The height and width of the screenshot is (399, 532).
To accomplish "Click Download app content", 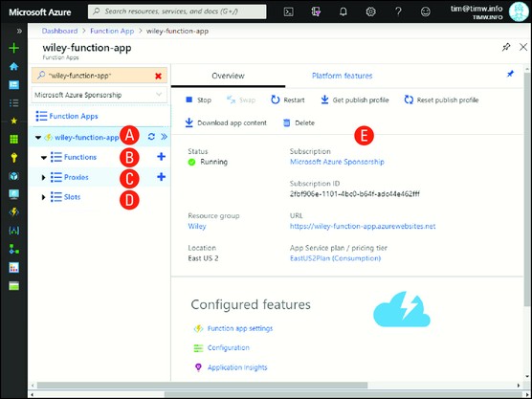I will [x=226, y=122].
